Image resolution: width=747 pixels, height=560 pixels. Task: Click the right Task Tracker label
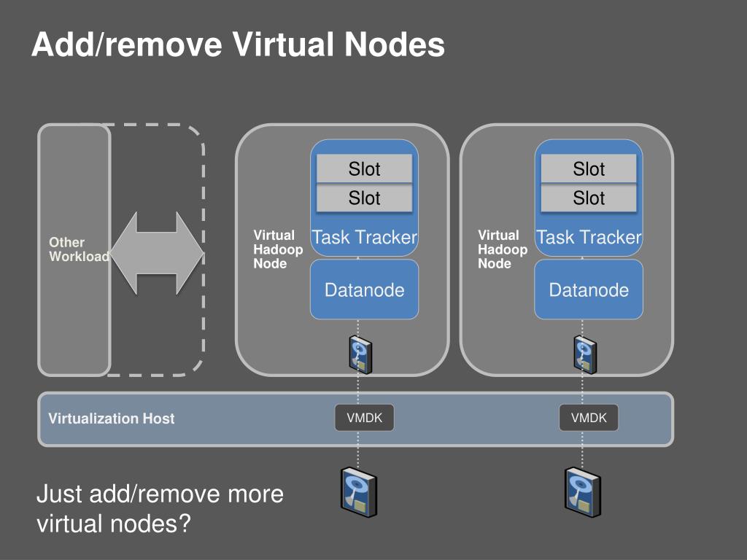(589, 237)
